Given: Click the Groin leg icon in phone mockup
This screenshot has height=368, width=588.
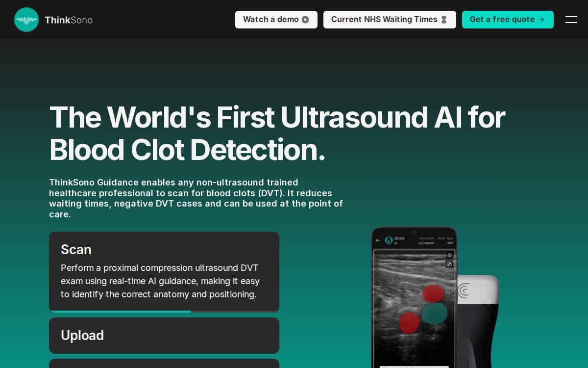Looking at the screenshot, I should [x=389, y=240].
